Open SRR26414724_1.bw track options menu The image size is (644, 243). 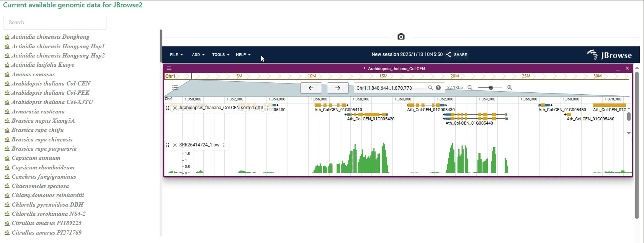click(224, 145)
